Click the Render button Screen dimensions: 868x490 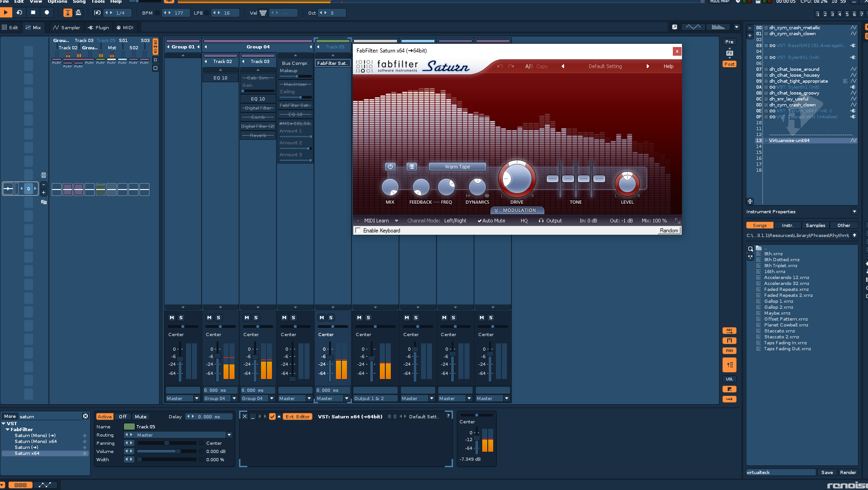tap(848, 472)
